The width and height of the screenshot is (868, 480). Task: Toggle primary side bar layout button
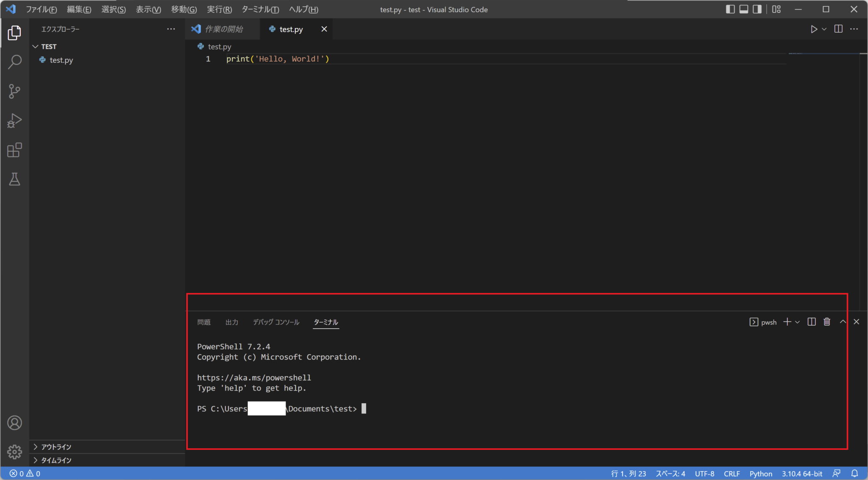click(x=730, y=9)
